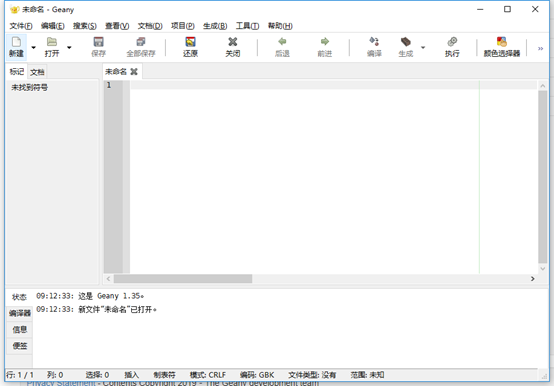Click the 这是 Geany 1.35 status message
Screen dimensions: 554x386
90,296
